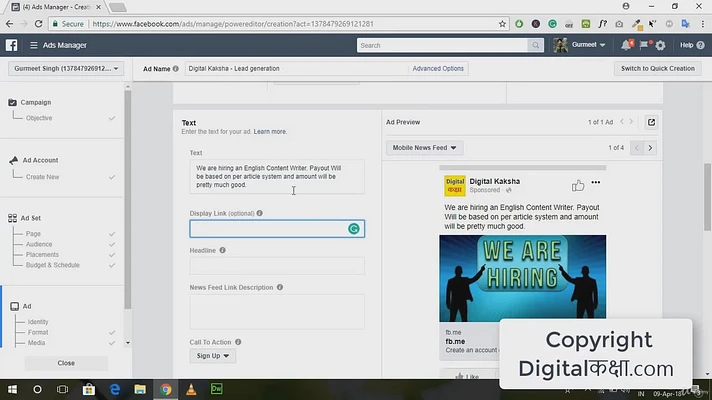The height and width of the screenshot is (400, 712).
Task: Click the Ads Manager browser tab
Action: coord(56,7)
